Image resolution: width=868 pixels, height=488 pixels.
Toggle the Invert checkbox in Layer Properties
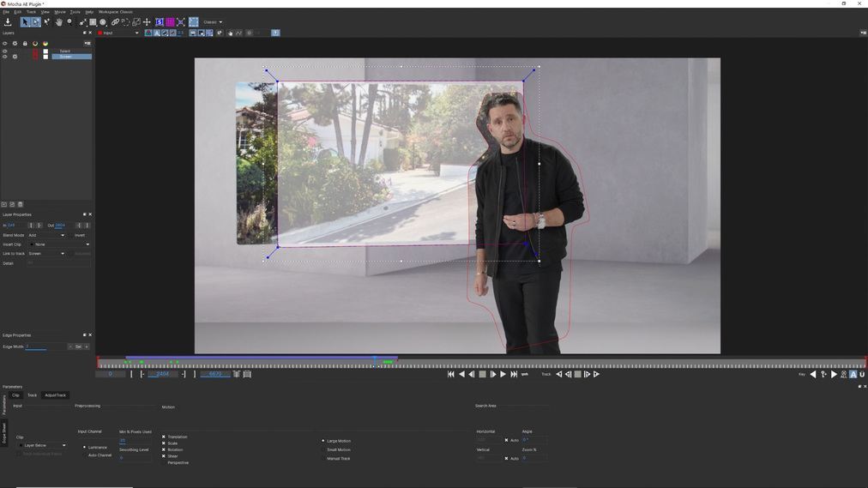click(80, 235)
